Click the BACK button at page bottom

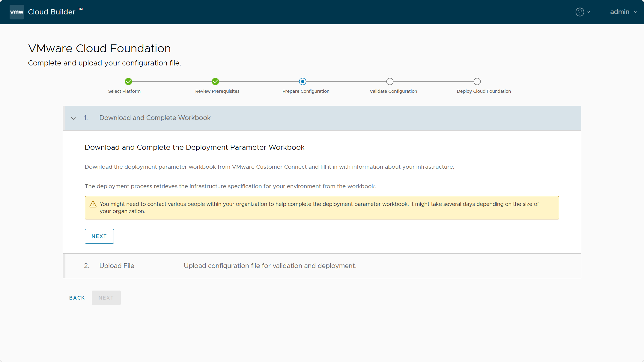pyautogui.click(x=77, y=297)
